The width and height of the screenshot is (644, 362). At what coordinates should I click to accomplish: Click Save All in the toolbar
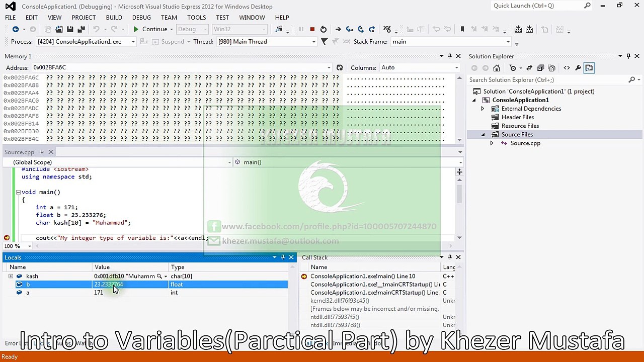pos(81,30)
